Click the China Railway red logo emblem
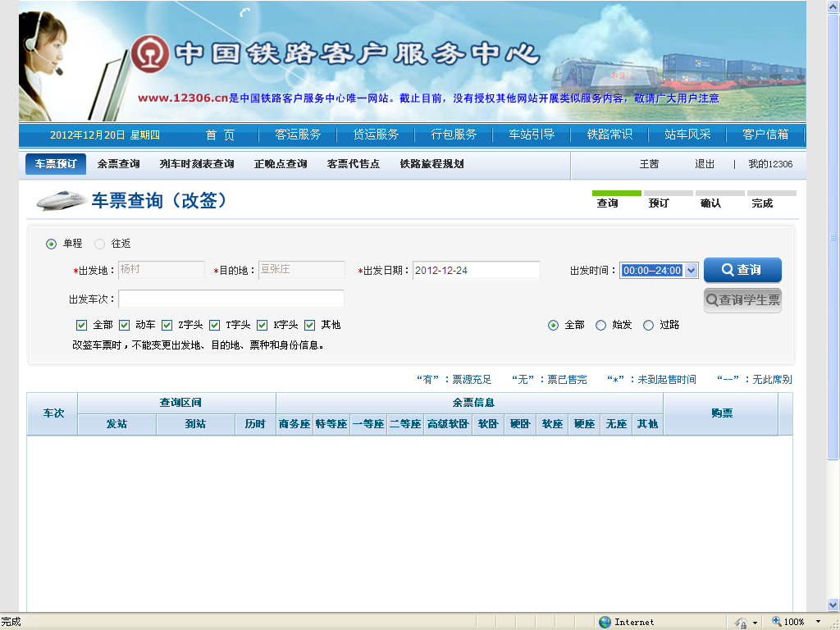The height and width of the screenshot is (630, 840). click(150, 53)
